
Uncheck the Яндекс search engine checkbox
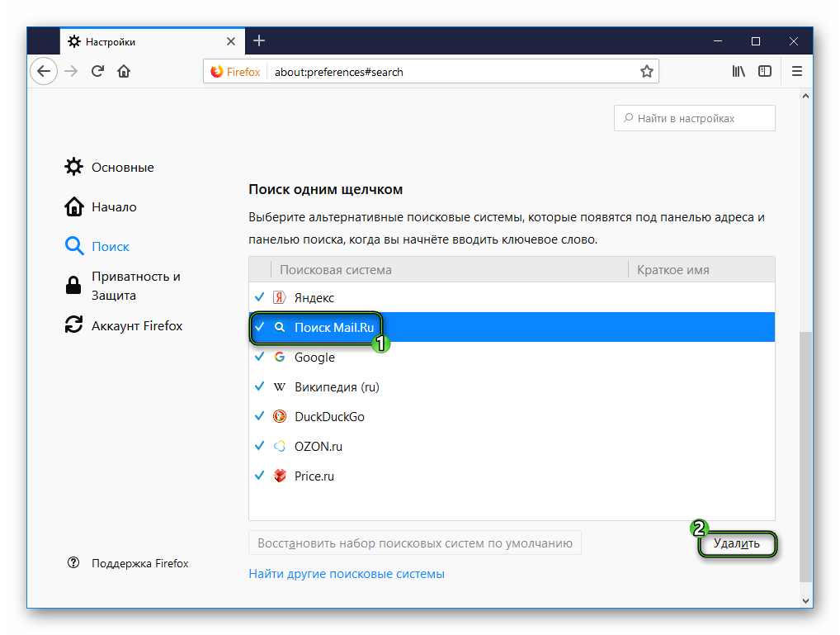coord(259,297)
